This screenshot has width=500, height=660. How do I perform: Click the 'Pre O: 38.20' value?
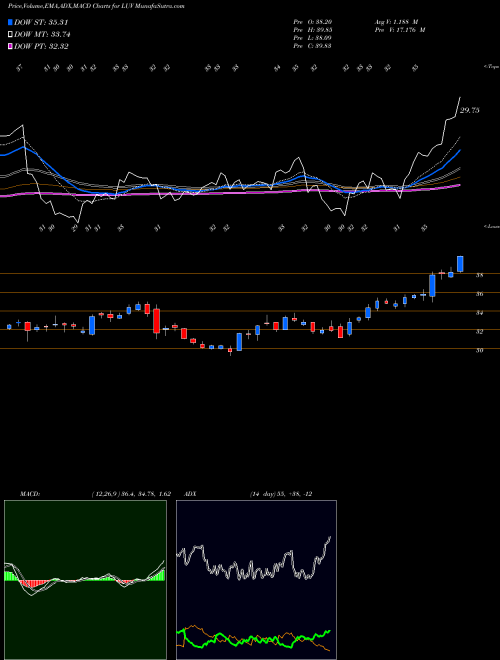coord(313,21)
